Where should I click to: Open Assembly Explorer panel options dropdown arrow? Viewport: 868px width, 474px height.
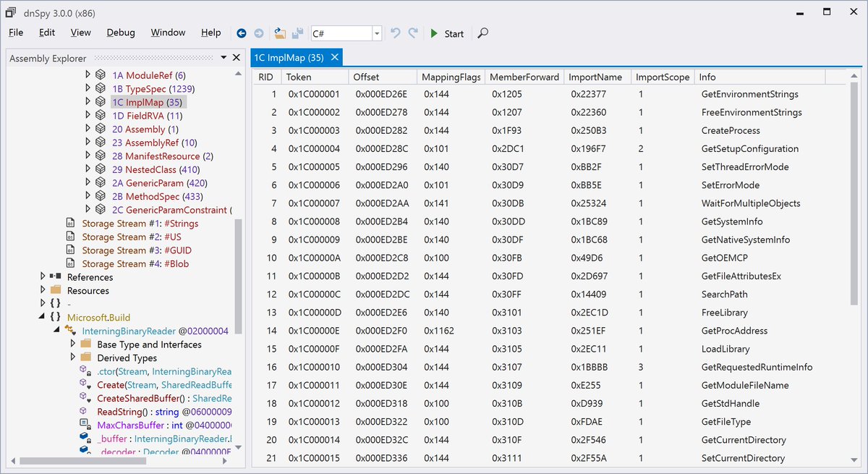224,58
